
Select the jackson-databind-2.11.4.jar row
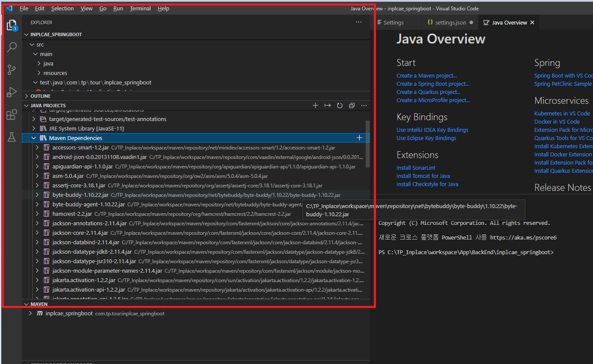coord(196,242)
